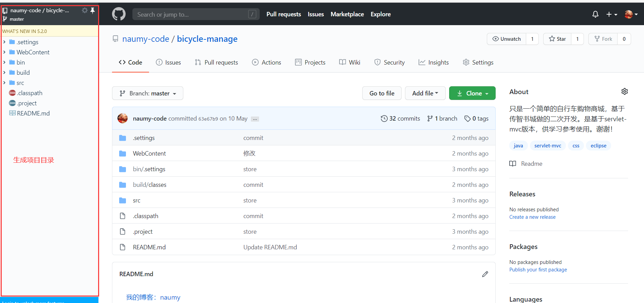Screen dimensions: 644x303
Task: Click the Octotree settings gear icon
Action: tap(85, 10)
